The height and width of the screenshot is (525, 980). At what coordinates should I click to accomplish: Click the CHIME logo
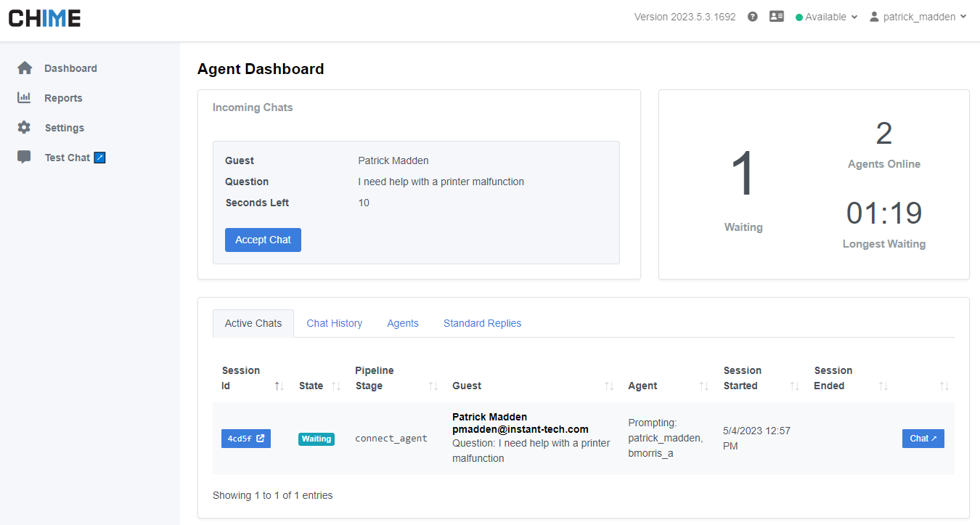45,18
